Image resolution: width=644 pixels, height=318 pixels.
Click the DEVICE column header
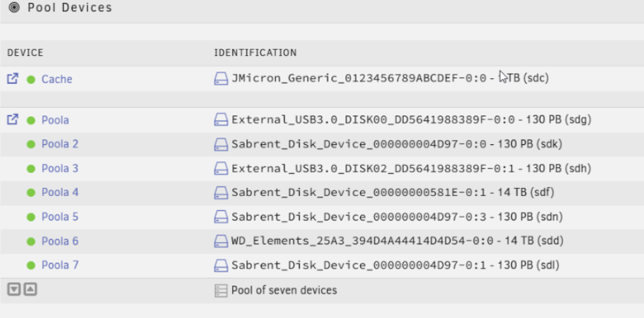25,53
